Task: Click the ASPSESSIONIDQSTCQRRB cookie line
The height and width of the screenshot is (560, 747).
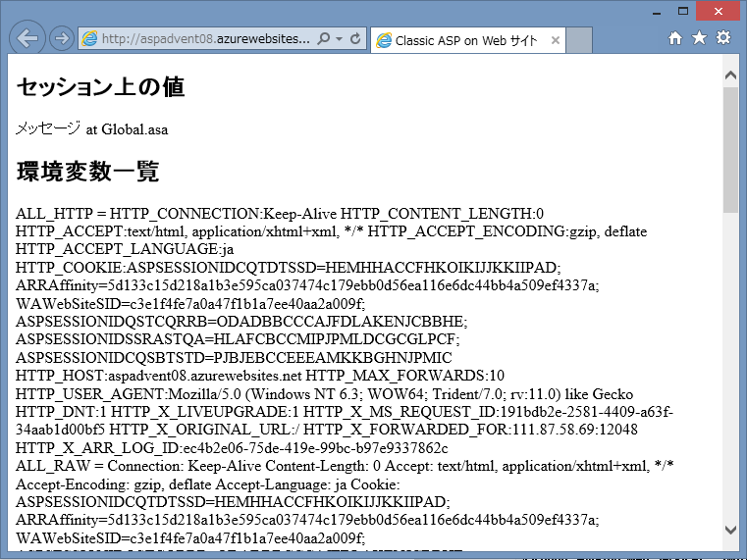Action: click(241, 322)
